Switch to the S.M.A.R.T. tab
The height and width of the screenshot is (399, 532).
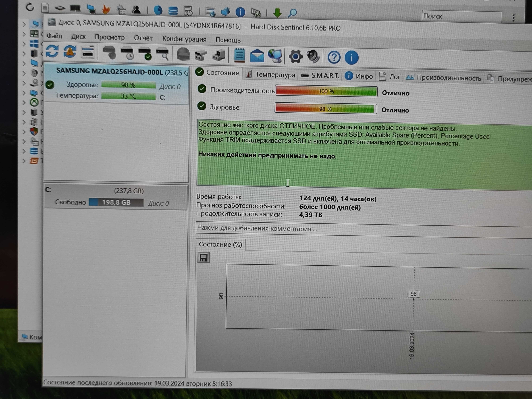coord(321,76)
